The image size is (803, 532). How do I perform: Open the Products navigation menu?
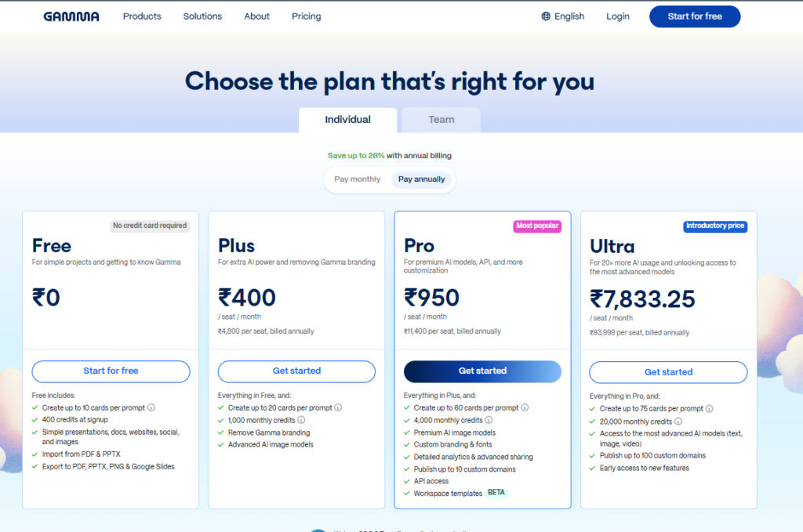(x=142, y=16)
